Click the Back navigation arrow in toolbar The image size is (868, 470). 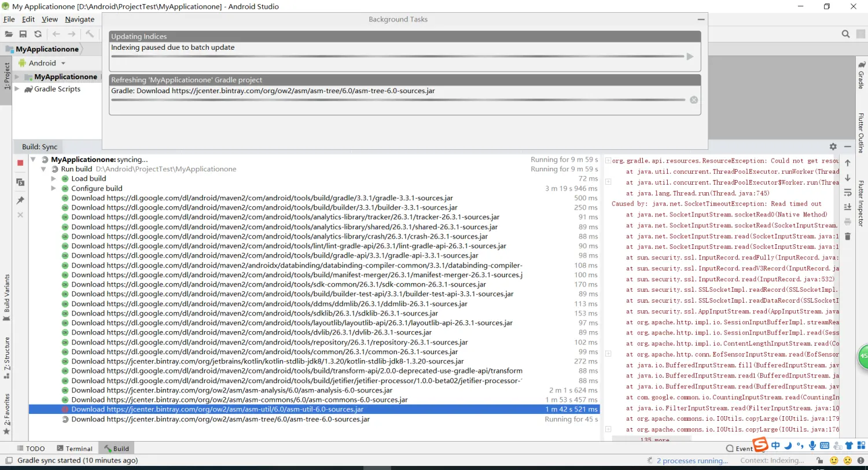56,34
